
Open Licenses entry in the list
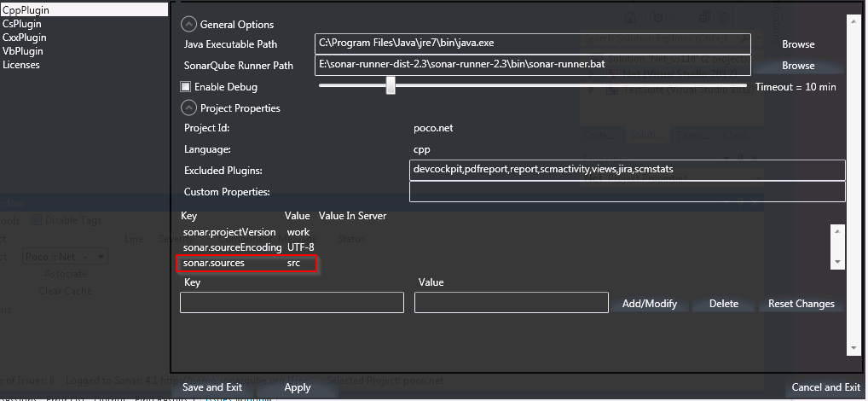pyautogui.click(x=21, y=65)
